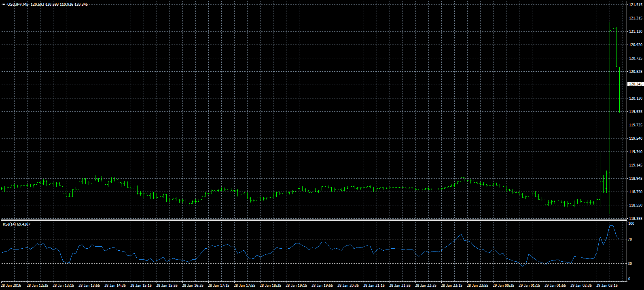
Task: Click the 28 Jan 14:35 time label
Action: point(115,286)
